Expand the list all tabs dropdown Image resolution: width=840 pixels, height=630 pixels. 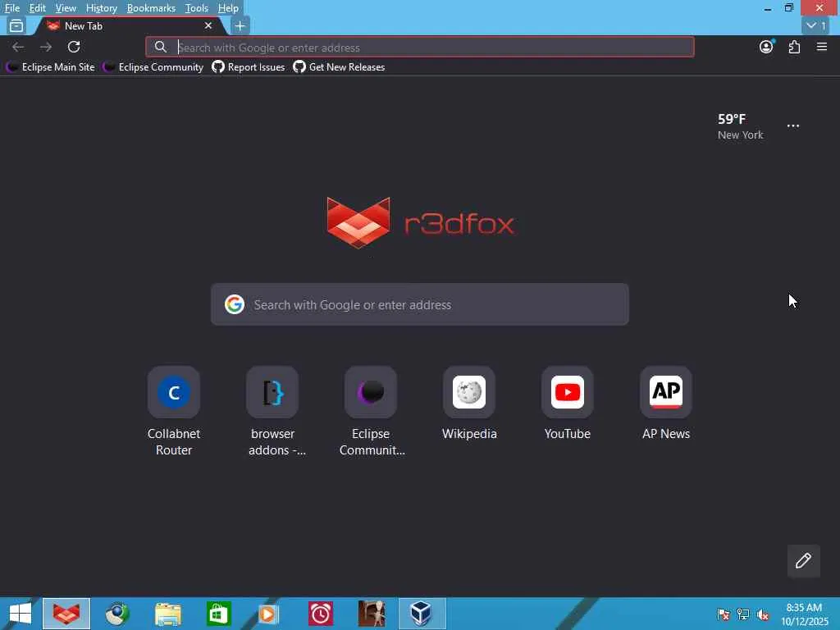[x=816, y=25]
